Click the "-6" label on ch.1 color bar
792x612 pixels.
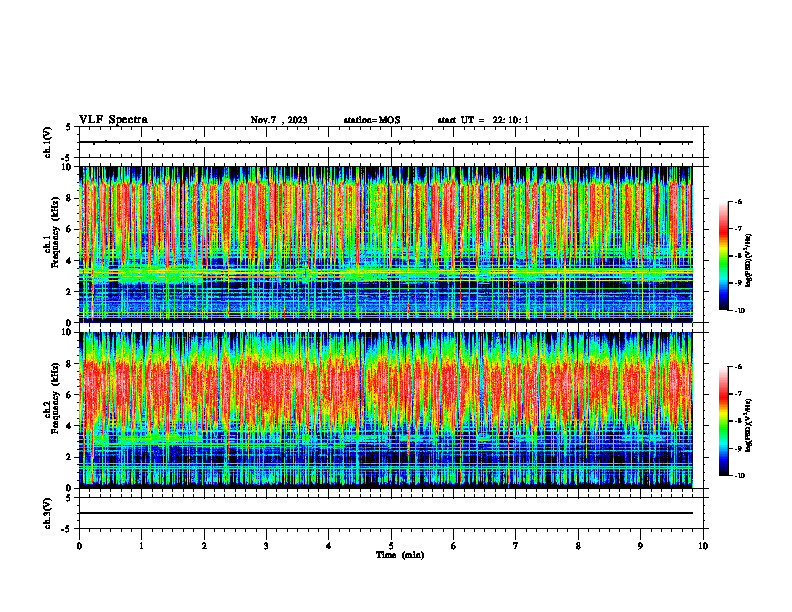coord(737,201)
